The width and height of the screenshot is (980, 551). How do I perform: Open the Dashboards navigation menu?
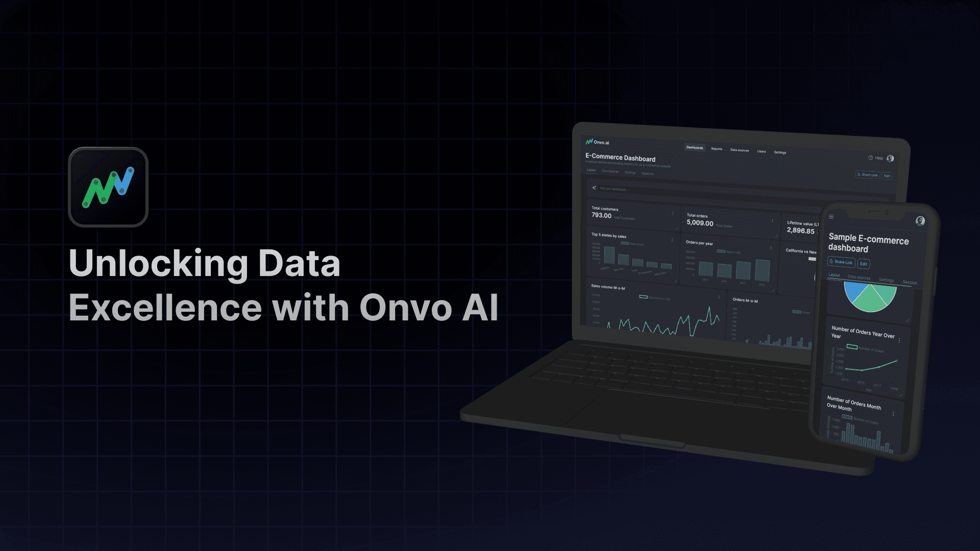693,151
